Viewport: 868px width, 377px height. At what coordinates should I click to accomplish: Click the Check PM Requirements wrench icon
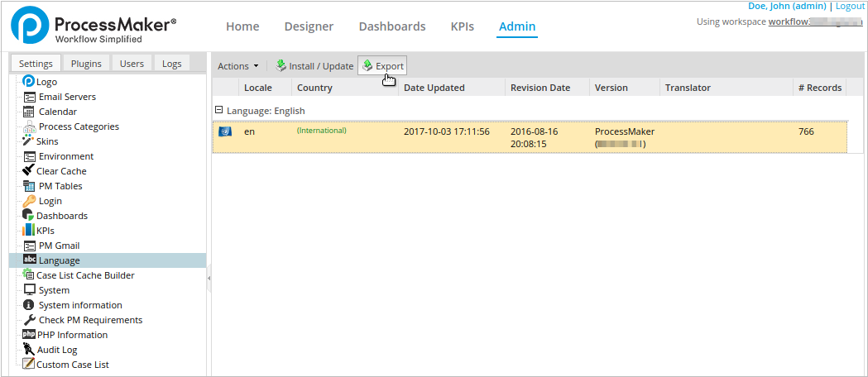[29, 320]
